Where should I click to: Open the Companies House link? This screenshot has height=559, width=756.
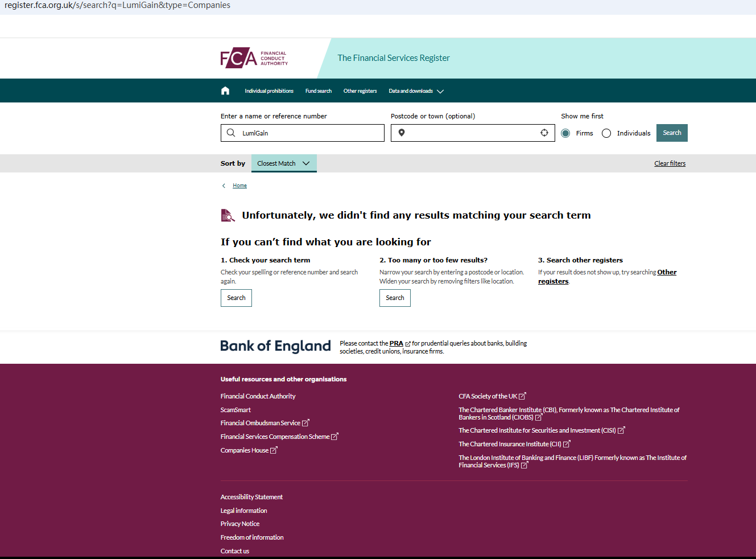(x=245, y=450)
